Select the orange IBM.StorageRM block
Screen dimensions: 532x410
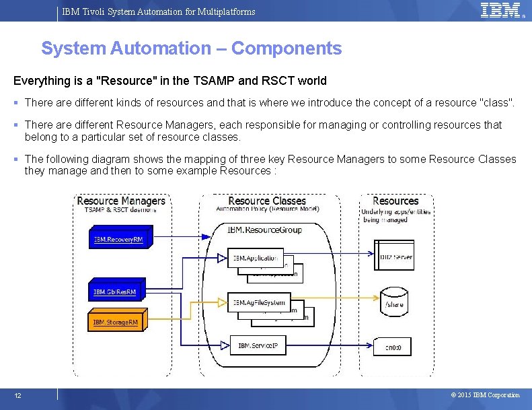click(x=118, y=320)
